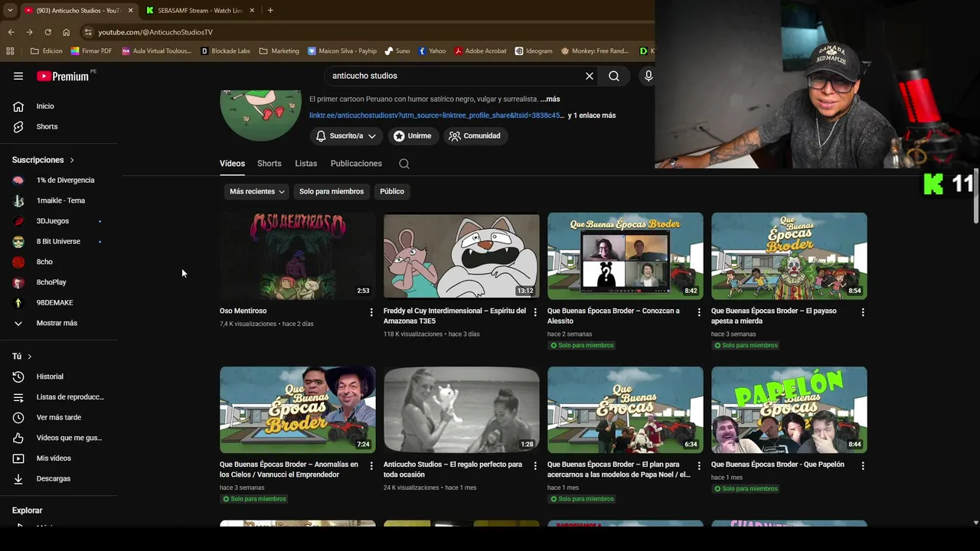Open a new browser tab with plus
The width and height of the screenshot is (980, 551).
270,10
